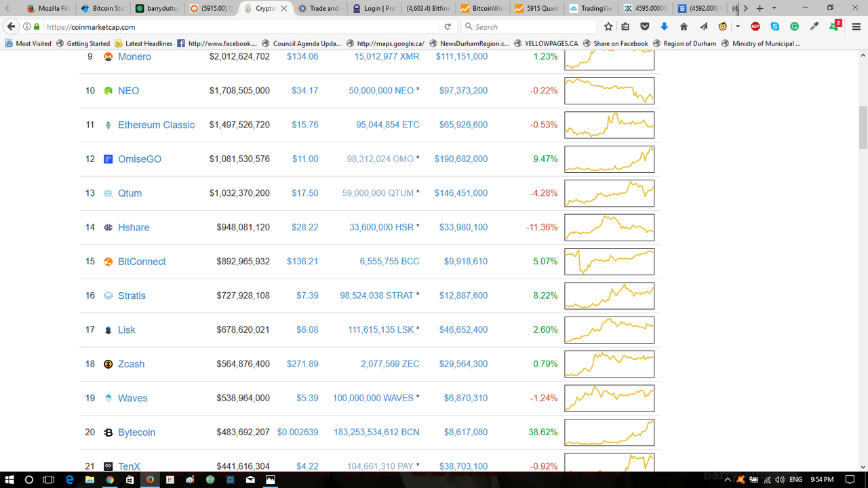Open the Ethereum Classic coin logo
This screenshot has height=488, width=868.
108,125
